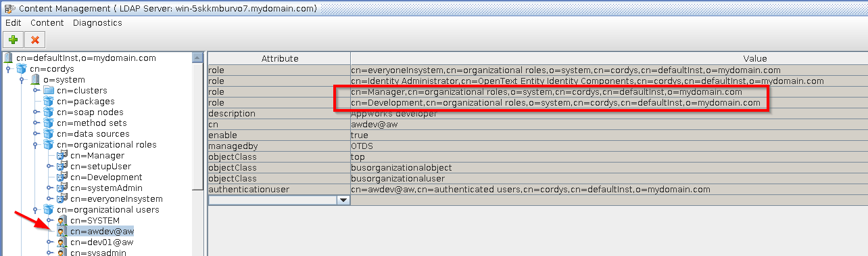
Task: Click the role mask icon beside cn=Development
Action: coord(62,177)
